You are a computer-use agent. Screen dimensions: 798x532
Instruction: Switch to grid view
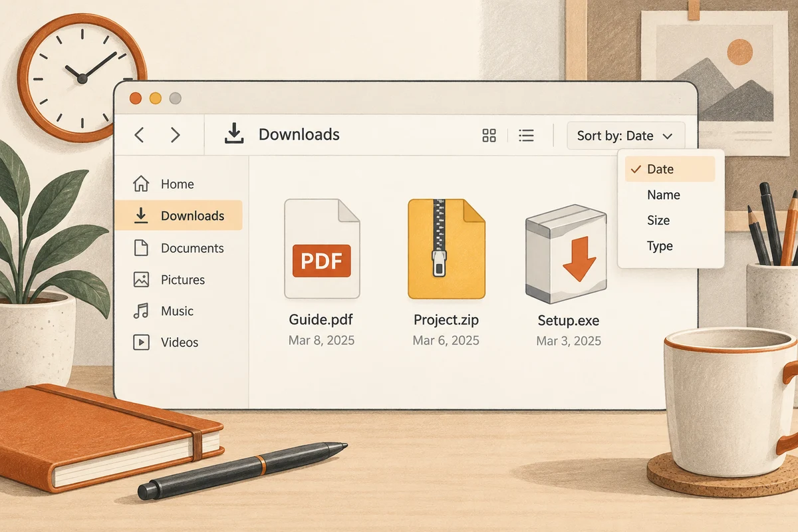[489, 136]
